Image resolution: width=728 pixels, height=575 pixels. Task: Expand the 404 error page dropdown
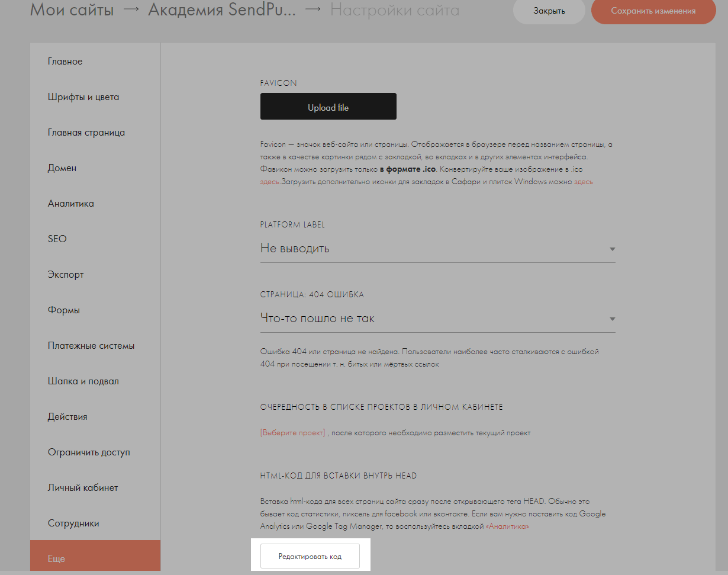[612, 319]
